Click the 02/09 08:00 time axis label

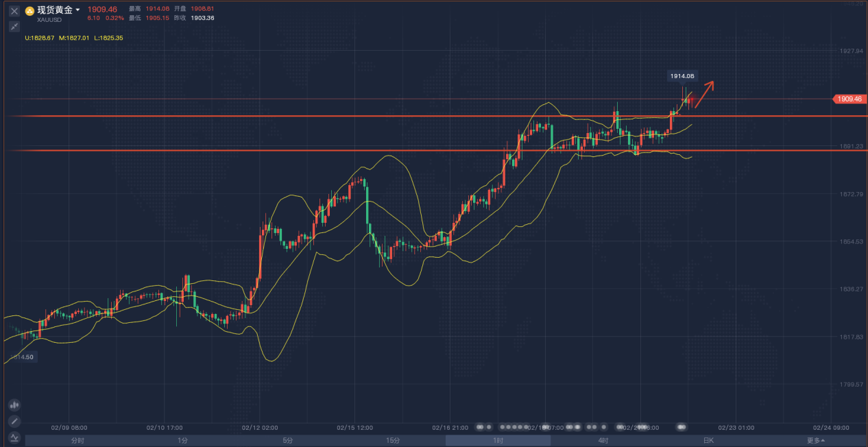(69, 427)
